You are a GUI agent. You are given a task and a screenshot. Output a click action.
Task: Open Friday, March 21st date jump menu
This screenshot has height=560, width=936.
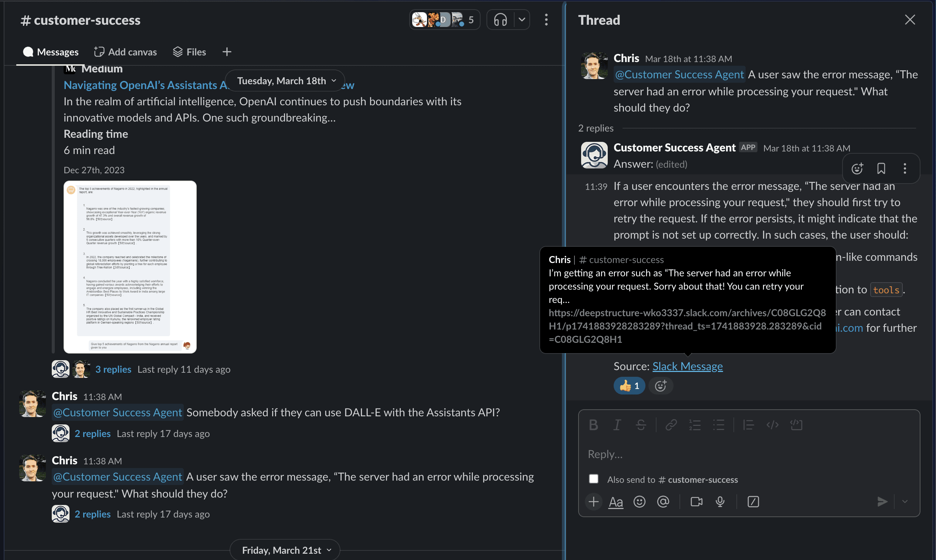(286, 550)
